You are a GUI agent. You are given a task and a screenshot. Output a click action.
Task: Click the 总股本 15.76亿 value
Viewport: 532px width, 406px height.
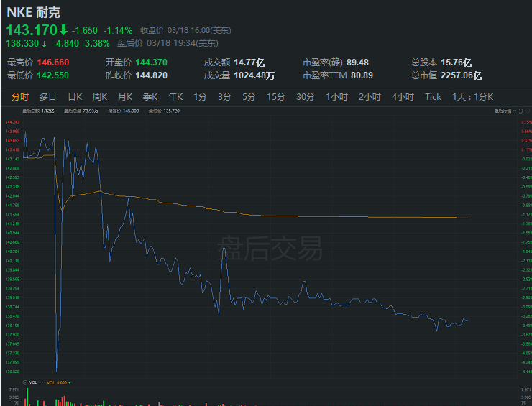click(457, 63)
